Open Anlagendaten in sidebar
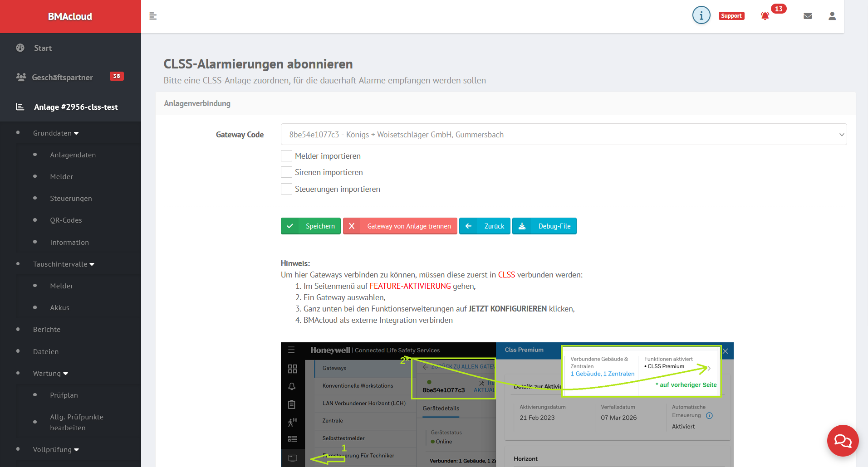Viewport: 868px width, 467px height. coord(73,155)
